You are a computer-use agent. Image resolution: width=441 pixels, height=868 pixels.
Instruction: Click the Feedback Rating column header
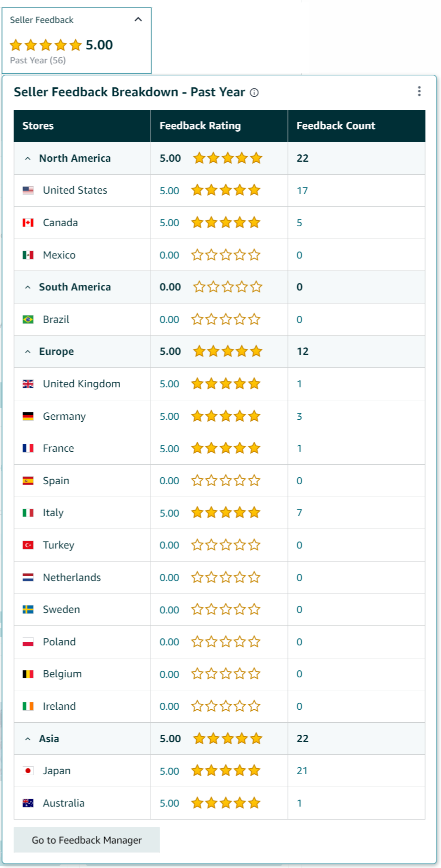200,126
